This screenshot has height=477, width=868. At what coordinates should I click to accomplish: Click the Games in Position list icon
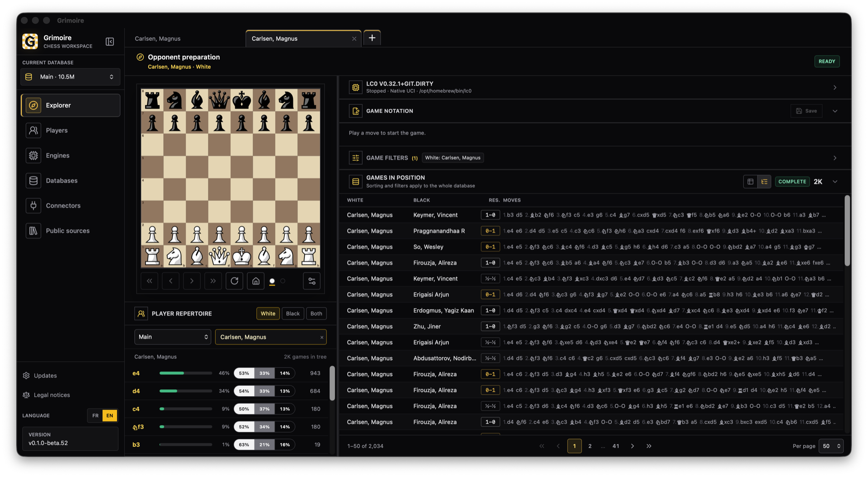[356, 182]
